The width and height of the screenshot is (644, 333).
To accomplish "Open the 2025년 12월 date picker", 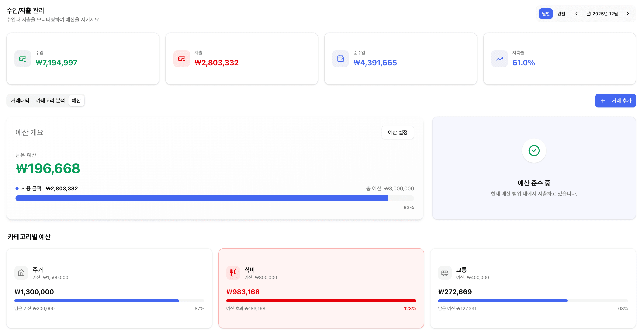I will pos(602,14).
